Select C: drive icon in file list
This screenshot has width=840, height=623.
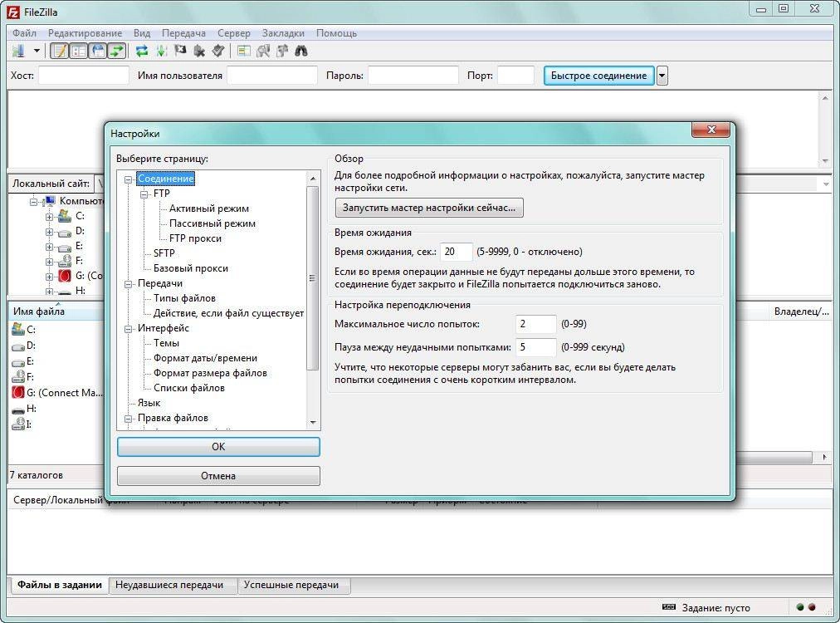[x=17, y=329]
